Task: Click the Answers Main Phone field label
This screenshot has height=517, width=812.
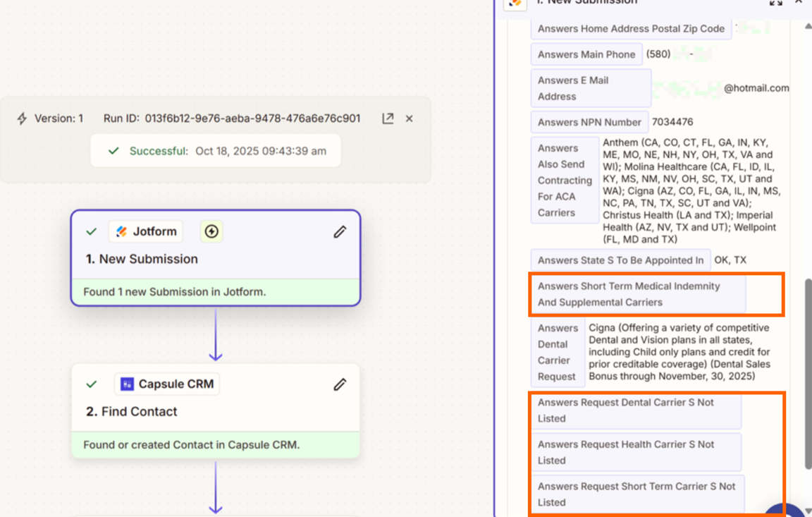Action: click(x=586, y=54)
